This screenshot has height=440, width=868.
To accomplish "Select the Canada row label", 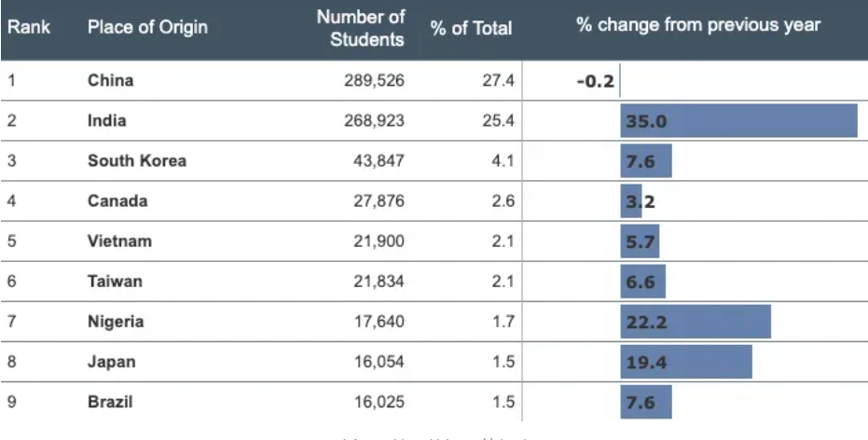I will click(x=117, y=200).
